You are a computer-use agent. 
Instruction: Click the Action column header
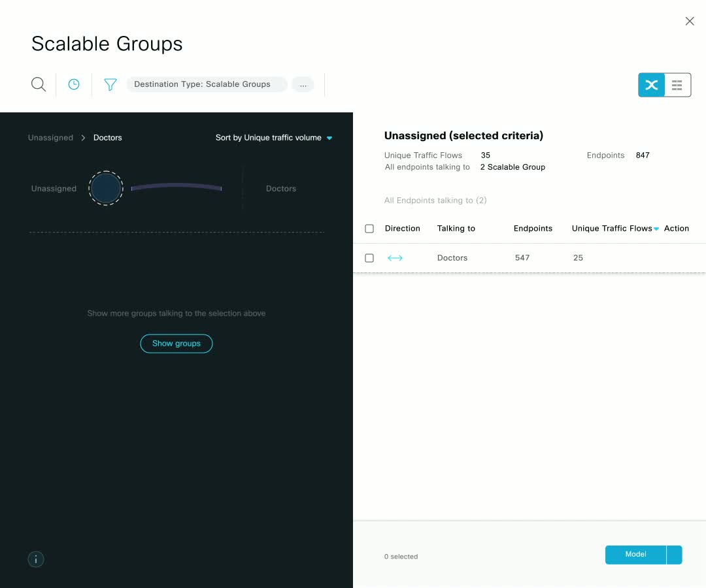[677, 229]
